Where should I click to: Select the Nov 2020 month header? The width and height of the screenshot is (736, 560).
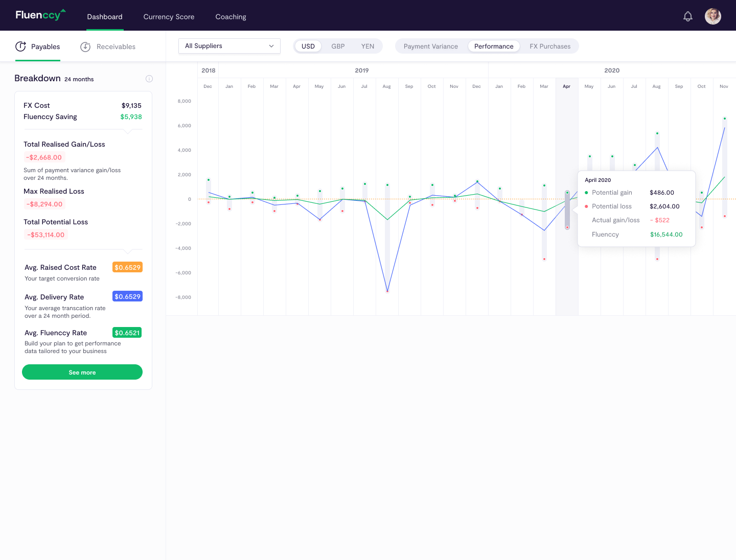tap(724, 86)
